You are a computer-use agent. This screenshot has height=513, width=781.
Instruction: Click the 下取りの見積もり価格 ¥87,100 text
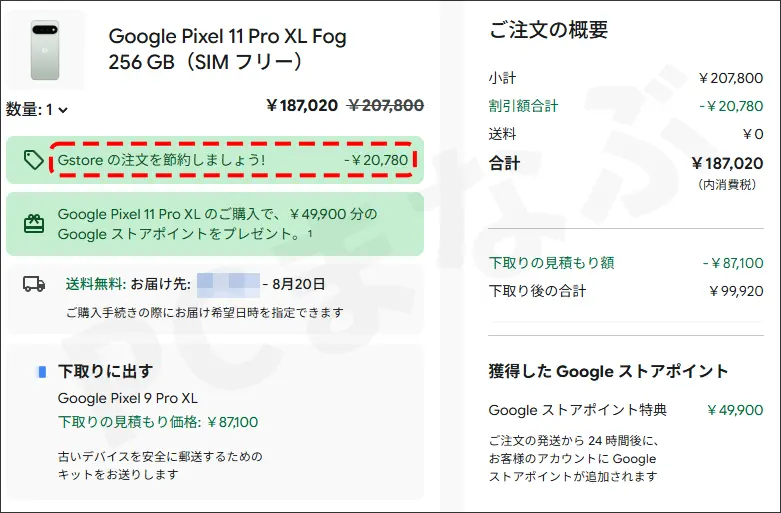pos(158,422)
